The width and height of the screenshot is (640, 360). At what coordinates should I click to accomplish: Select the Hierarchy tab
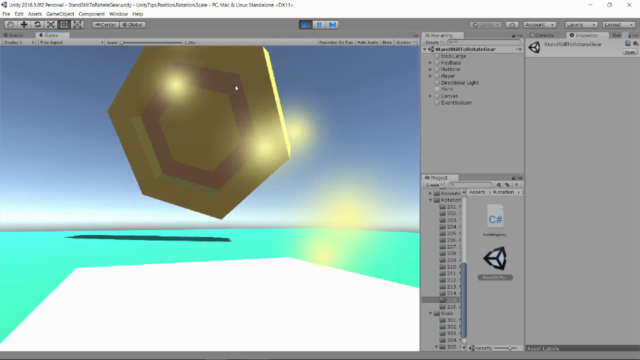click(442, 36)
